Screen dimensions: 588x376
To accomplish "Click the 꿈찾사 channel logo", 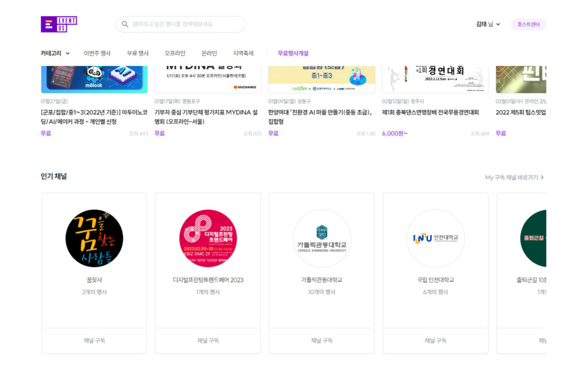I will pyautogui.click(x=94, y=238).
